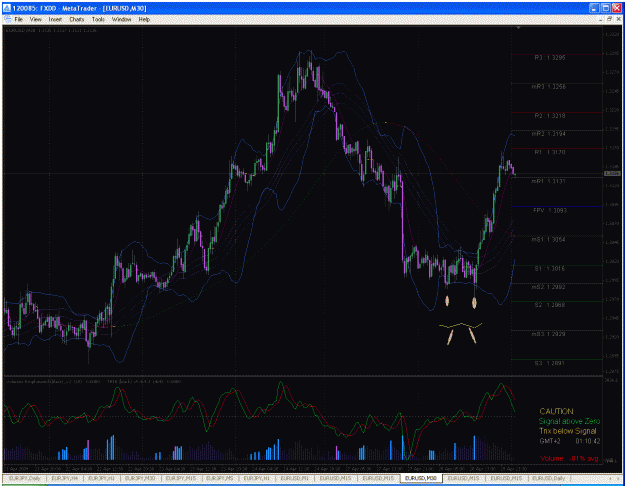The width and height of the screenshot is (625, 486).
Task: Click the mS2 1.2992 pivot label
Action: pyautogui.click(x=548, y=287)
